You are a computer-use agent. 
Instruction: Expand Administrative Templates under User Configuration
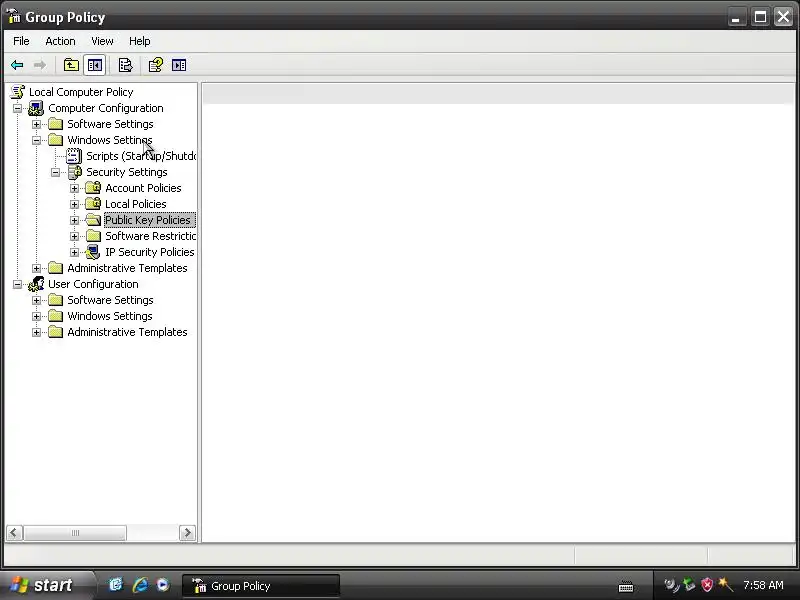pos(36,333)
